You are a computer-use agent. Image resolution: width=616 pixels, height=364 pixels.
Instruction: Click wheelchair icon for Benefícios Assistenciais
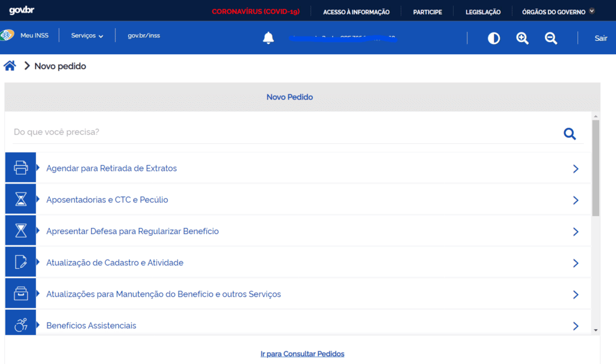click(x=20, y=325)
